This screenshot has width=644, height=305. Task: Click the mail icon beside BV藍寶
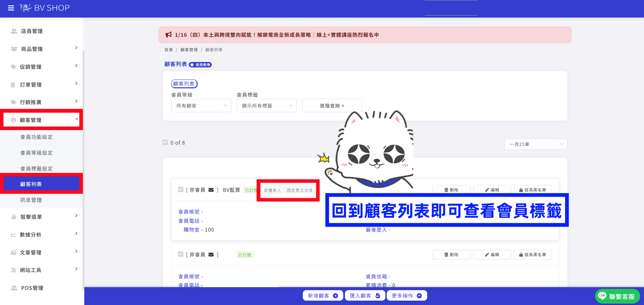(211, 190)
